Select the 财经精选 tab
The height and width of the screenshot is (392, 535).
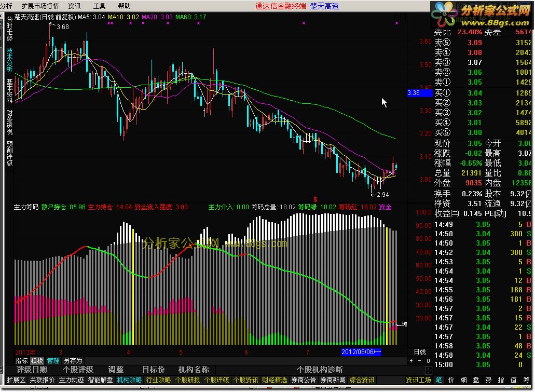[275, 380]
